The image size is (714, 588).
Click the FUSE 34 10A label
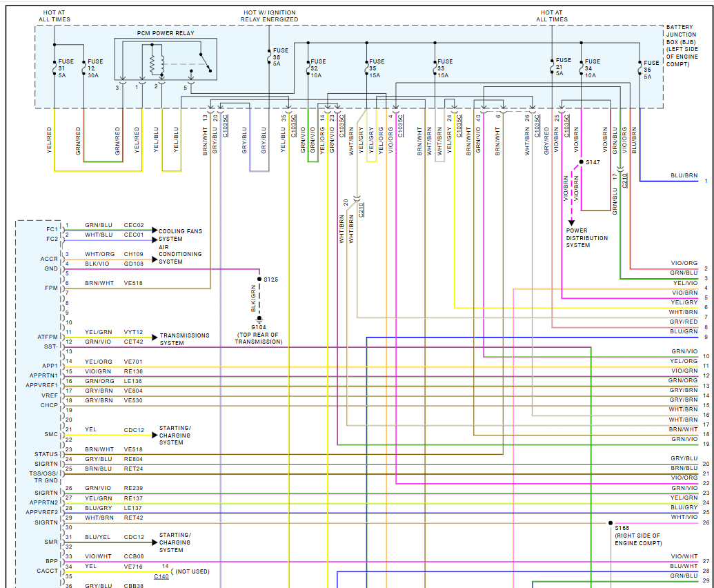(592, 68)
